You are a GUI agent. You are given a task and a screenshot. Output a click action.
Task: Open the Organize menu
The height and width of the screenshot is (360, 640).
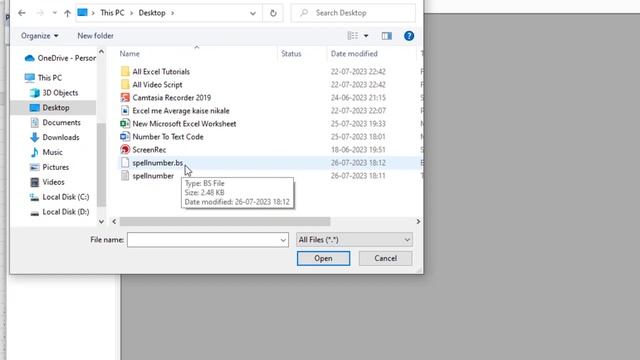(40, 36)
